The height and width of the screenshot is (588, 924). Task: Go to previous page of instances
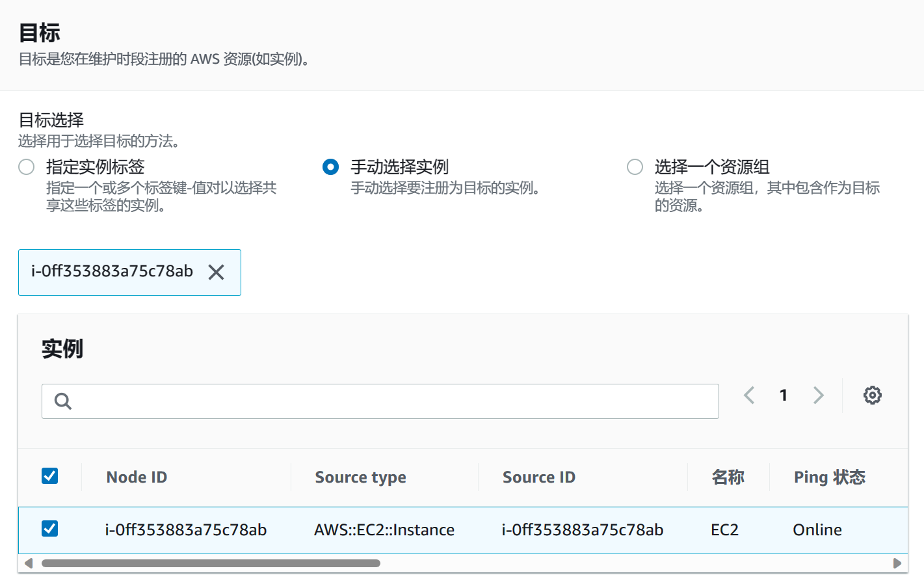point(749,395)
